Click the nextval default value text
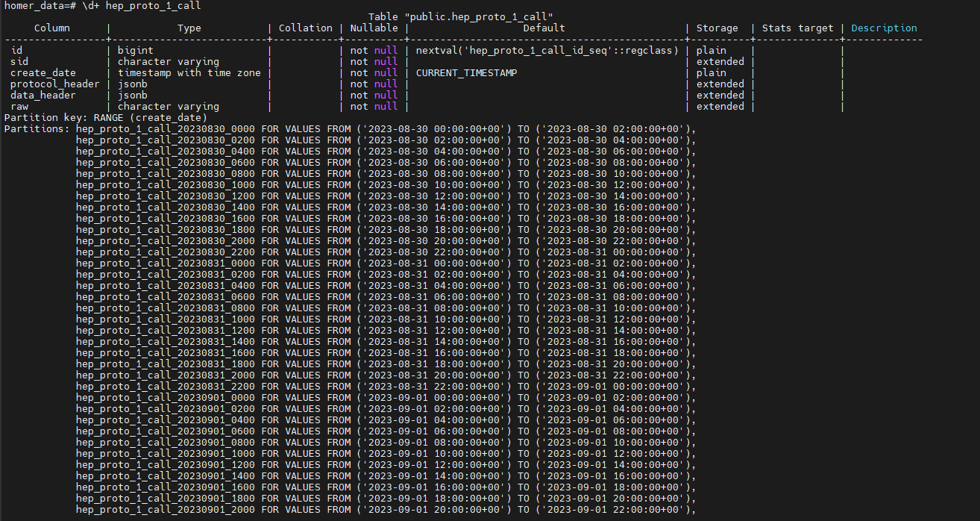980x521 pixels. 544,50
